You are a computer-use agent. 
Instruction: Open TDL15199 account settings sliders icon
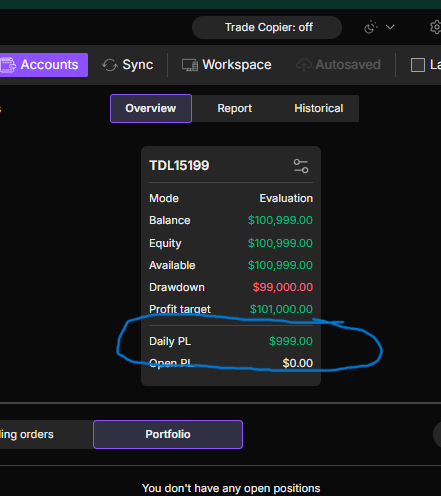(301, 166)
